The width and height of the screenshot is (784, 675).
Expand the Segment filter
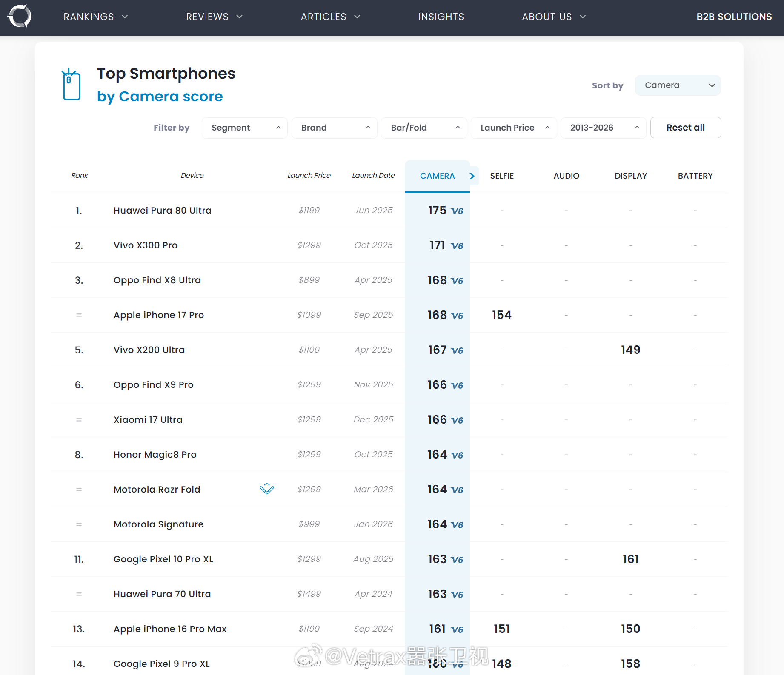pyautogui.click(x=245, y=128)
